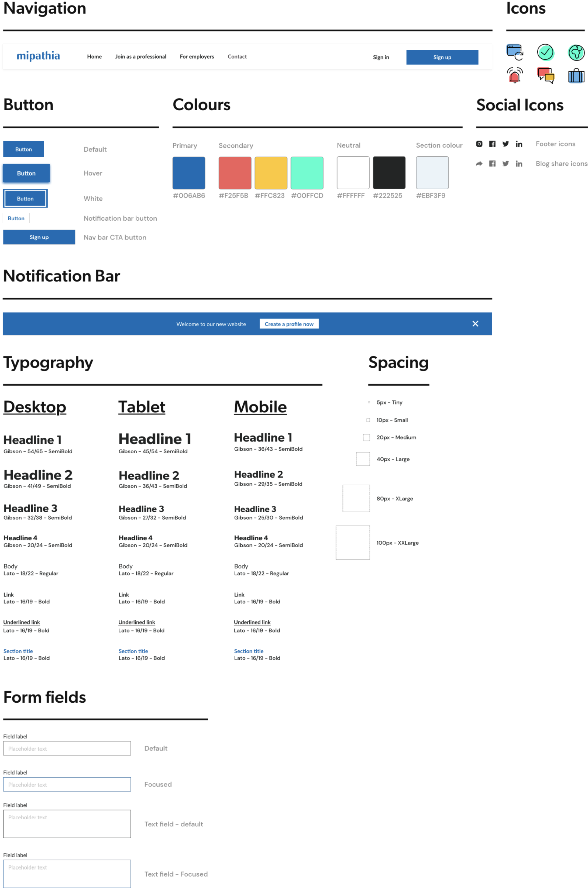Click Create a profile now button
This screenshot has width=588, height=888.
coord(289,324)
